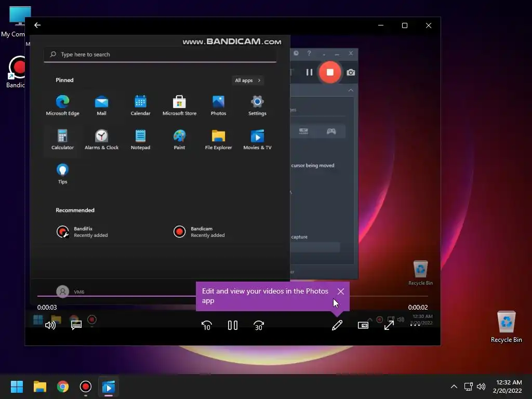Enter full screen mode
The image size is (532, 399).
click(389, 325)
